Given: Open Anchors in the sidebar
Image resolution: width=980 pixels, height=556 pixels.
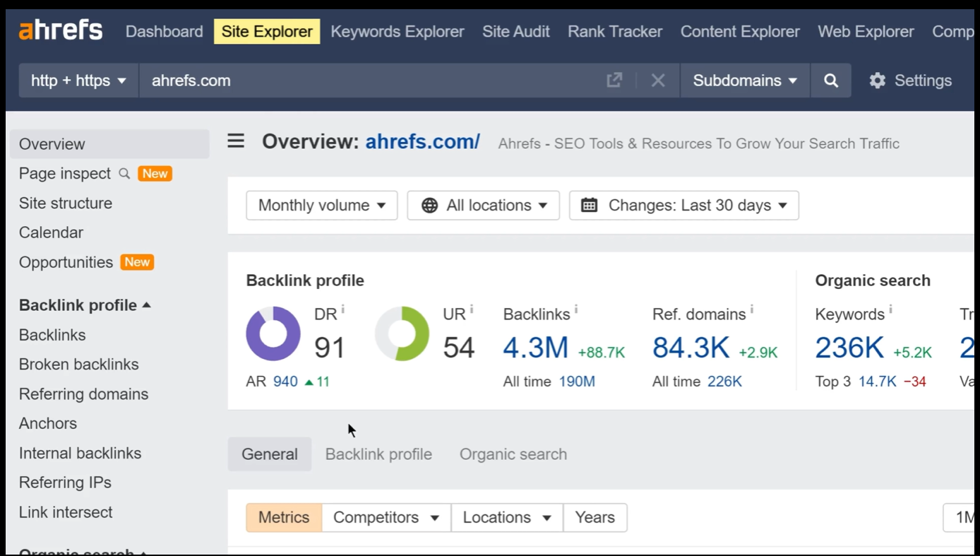Looking at the screenshot, I should point(48,424).
